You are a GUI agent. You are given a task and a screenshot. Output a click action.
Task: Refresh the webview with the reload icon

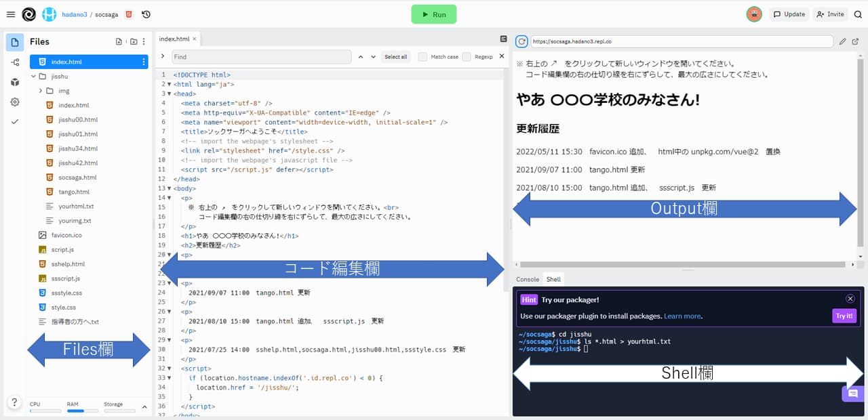[x=521, y=41]
